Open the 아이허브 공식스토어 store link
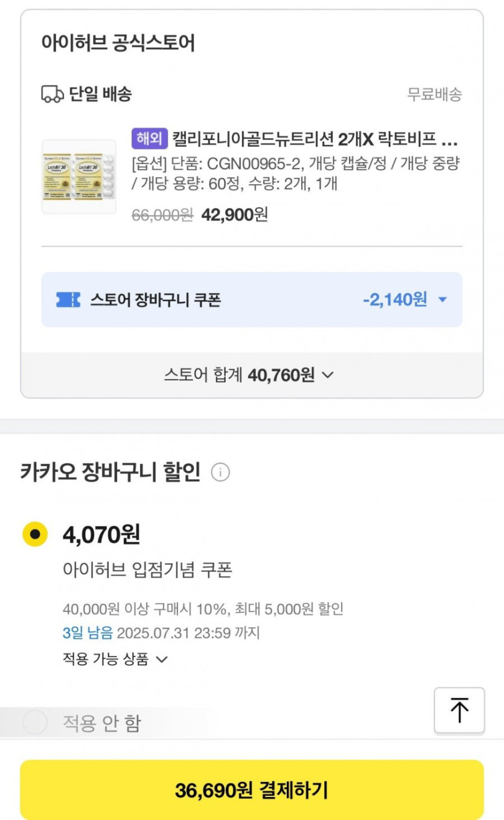The width and height of the screenshot is (504, 820). pyautogui.click(x=118, y=43)
